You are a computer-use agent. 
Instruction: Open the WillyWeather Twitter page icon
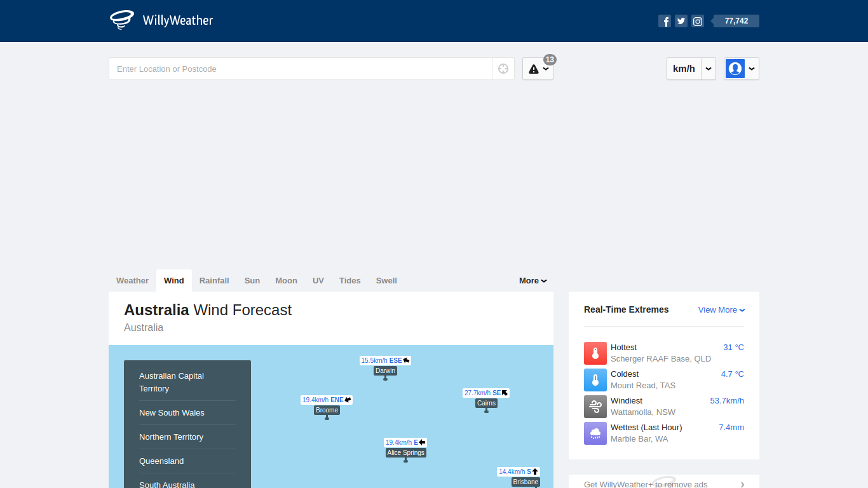(681, 21)
